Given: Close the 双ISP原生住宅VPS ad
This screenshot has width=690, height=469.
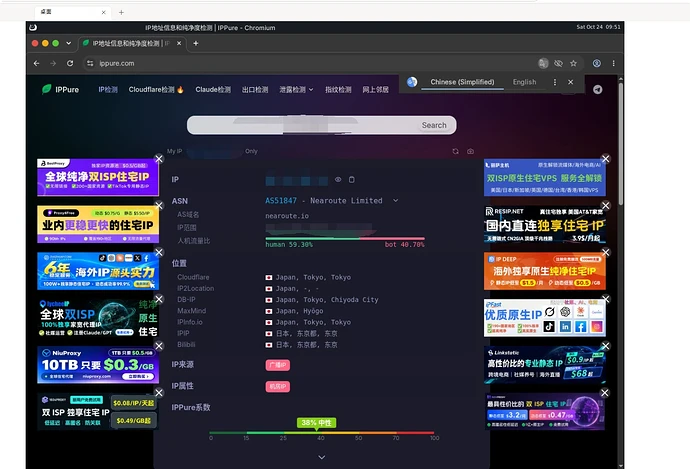Looking at the screenshot, I should click(606, 159).
